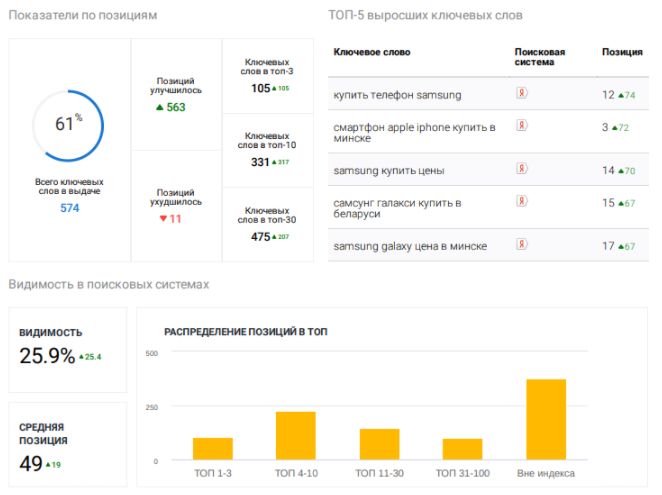
Task: Click Распределение позиций в топ chart title
Action: click(x=246, y=332)
